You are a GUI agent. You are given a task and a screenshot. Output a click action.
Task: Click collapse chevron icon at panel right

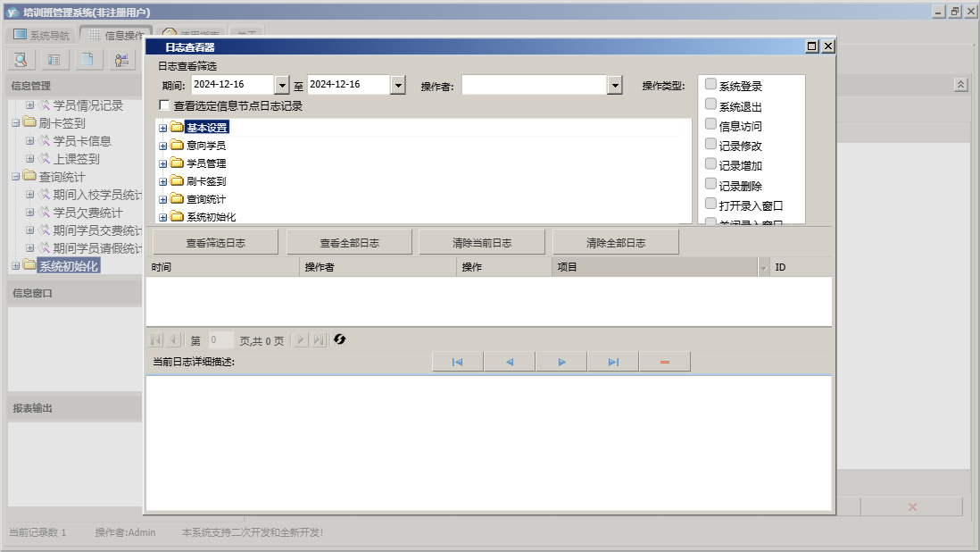[960, 85]
